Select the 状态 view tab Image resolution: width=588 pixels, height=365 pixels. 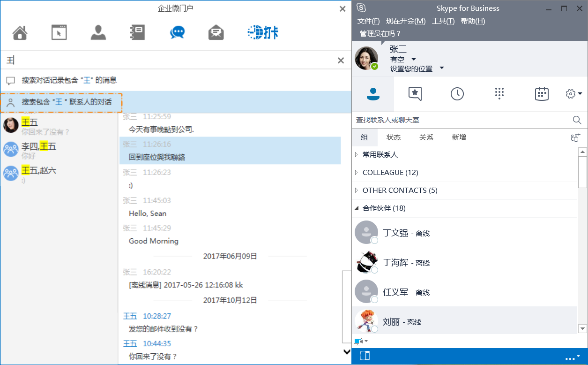[x=394, y=137]
